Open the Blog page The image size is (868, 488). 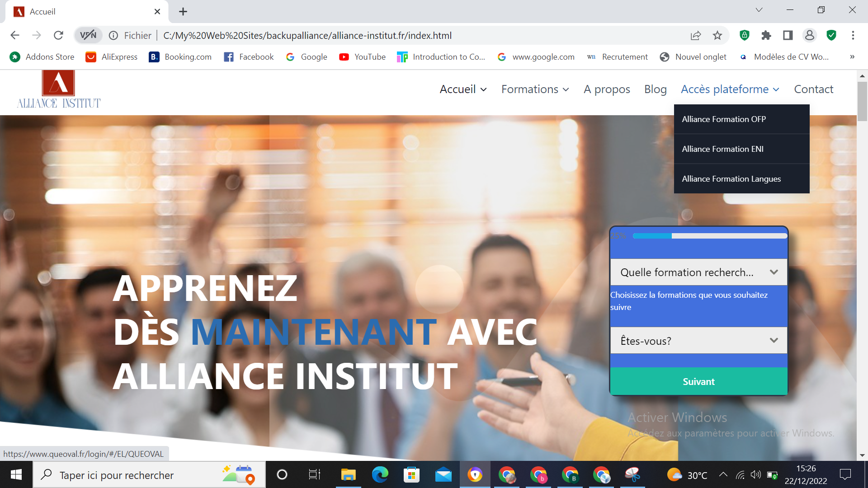tap(656, 89)
